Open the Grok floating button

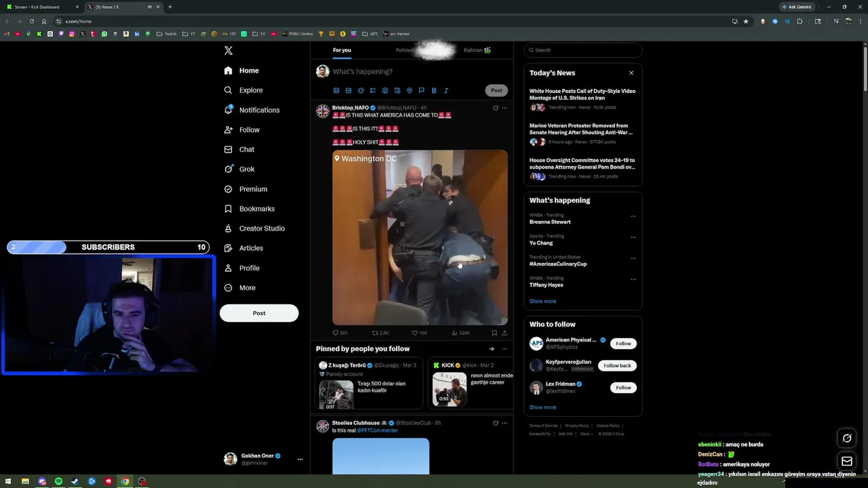tap(847, 438)
